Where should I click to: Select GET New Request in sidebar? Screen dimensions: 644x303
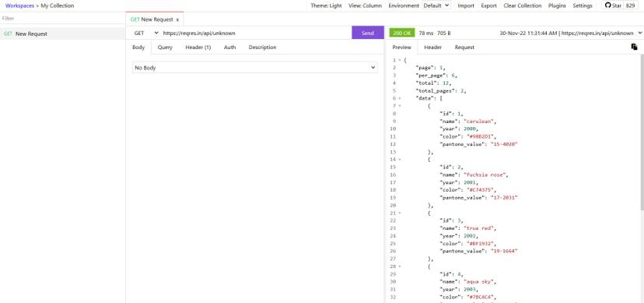[x=62, y=33]
